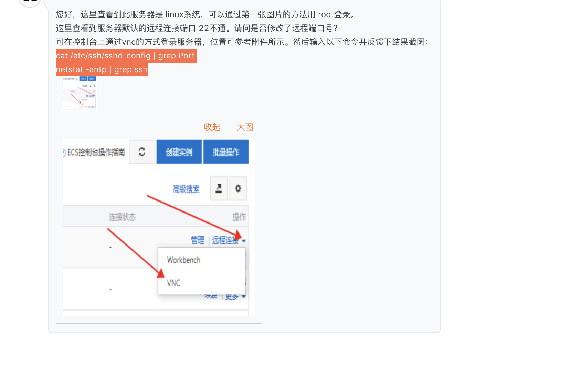Click the export/download icon beside 高级搜索
This screenshot has height=392, width=581.
[218, 188]
